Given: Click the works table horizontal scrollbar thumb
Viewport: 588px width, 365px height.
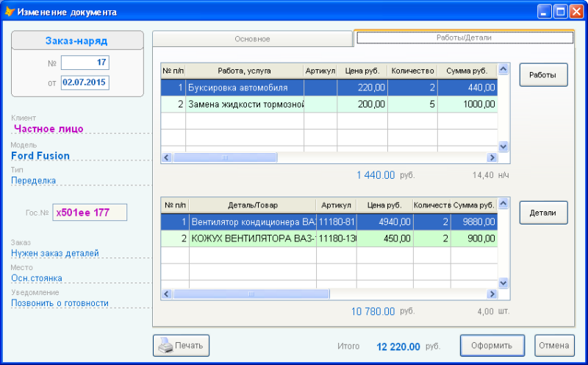Looking at the screenshot, I should point(225,157).
